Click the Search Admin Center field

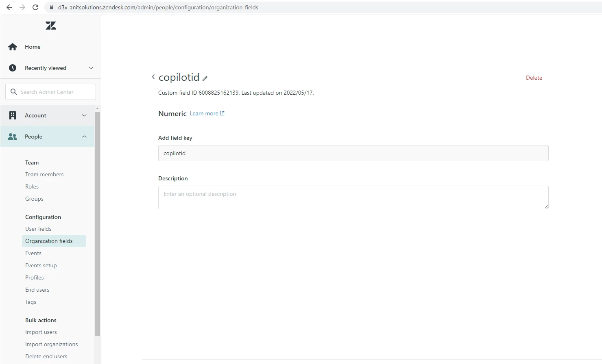click(51, 92)
